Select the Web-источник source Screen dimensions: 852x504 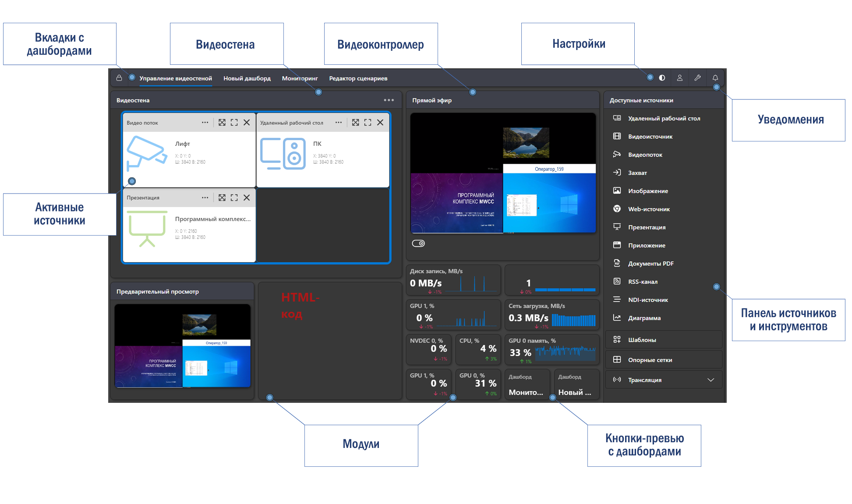tap(649, 209)
